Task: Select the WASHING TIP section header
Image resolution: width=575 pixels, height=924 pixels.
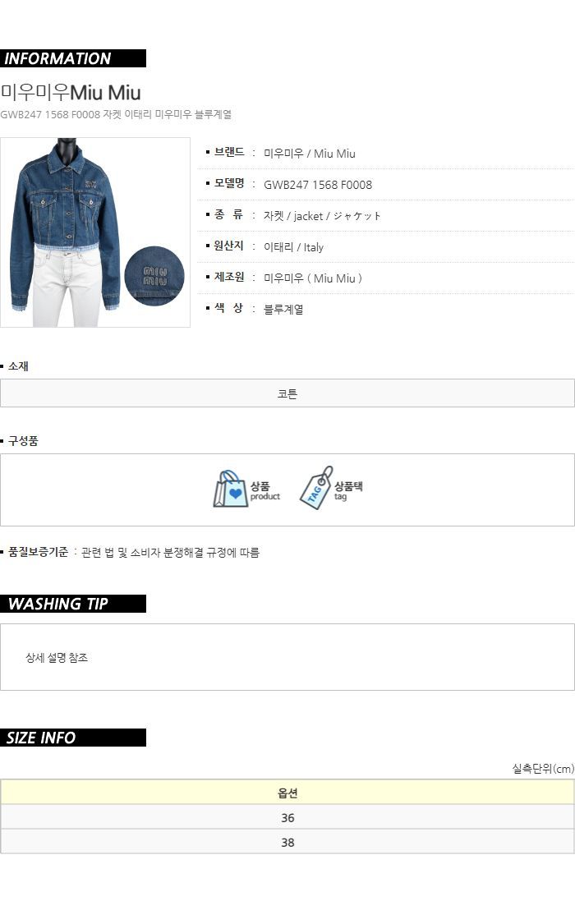Action: pyautogui.click(x=73, y=604)
